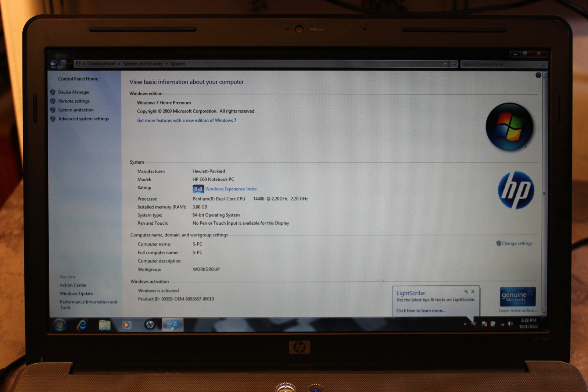The width and height of the screenshot is (588, 392).
Task: Go back with the Back arrow button
Action: pos(53,64)
